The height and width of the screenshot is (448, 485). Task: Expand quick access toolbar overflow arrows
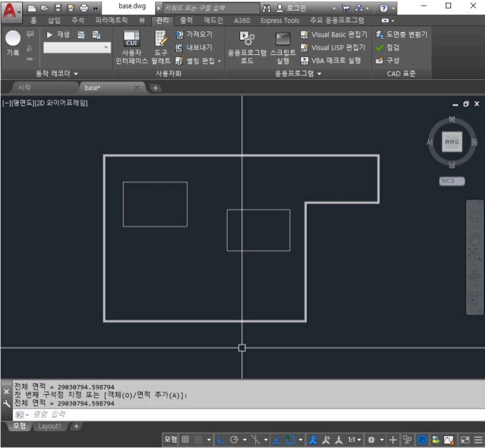tap(96, 9)
